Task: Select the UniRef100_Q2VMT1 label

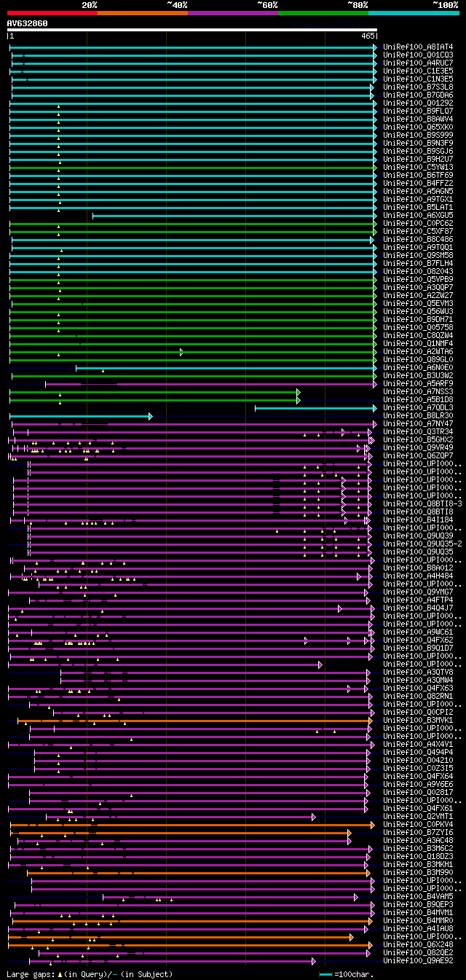Action: tap(418, 816)
